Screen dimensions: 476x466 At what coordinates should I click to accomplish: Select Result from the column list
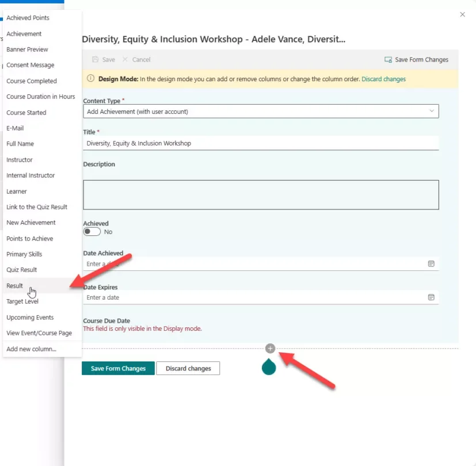pyautogui.click(x=15, y=286)
